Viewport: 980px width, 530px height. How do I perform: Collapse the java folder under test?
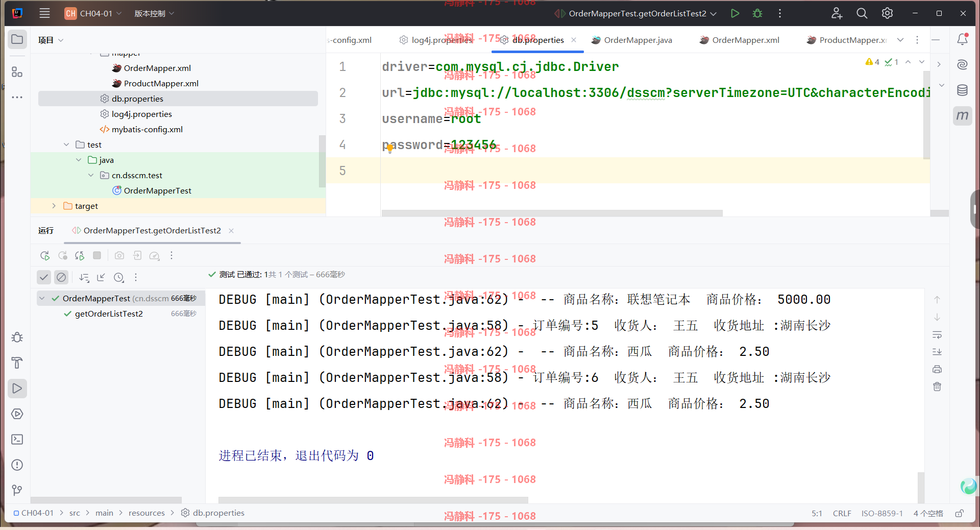pos(79,160)
